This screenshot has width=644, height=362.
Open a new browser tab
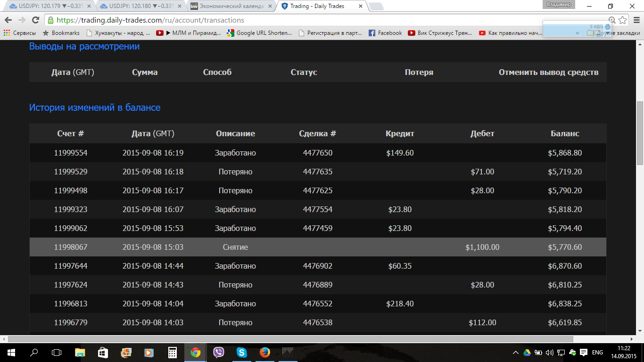click(x=376, y=7)
